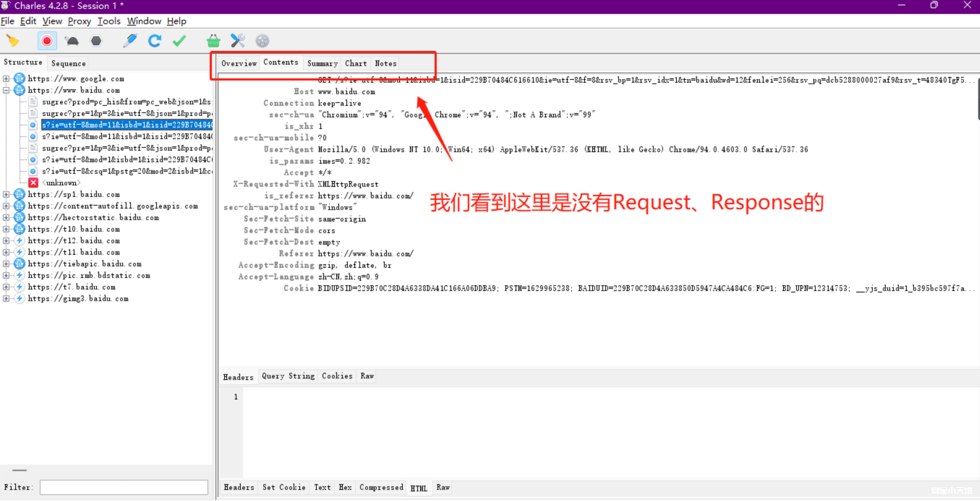The width and height of the screenshot is (980, 501).
Task: Select the response Hex tab
Action: [x=345, y=487]
